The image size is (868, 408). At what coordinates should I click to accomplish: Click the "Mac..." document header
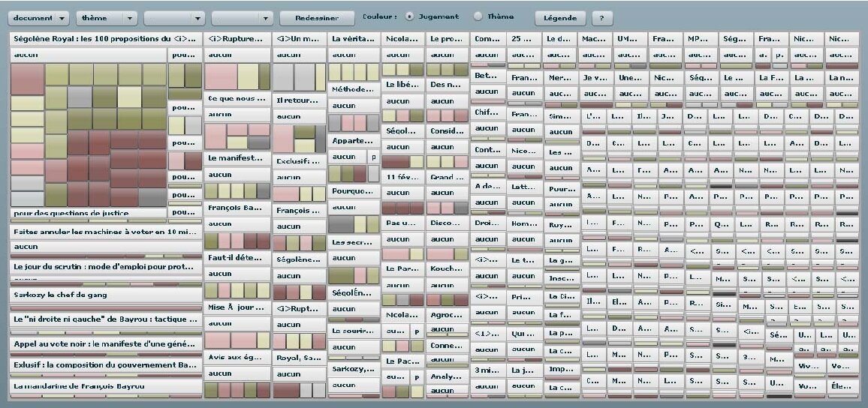595,39
